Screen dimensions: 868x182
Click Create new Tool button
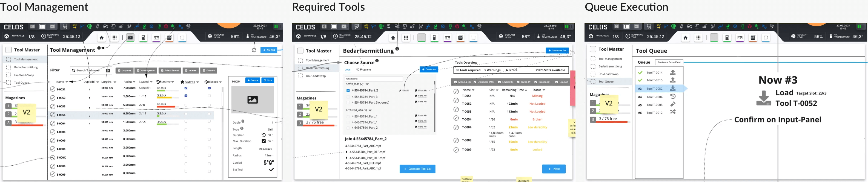pos(557,51)
